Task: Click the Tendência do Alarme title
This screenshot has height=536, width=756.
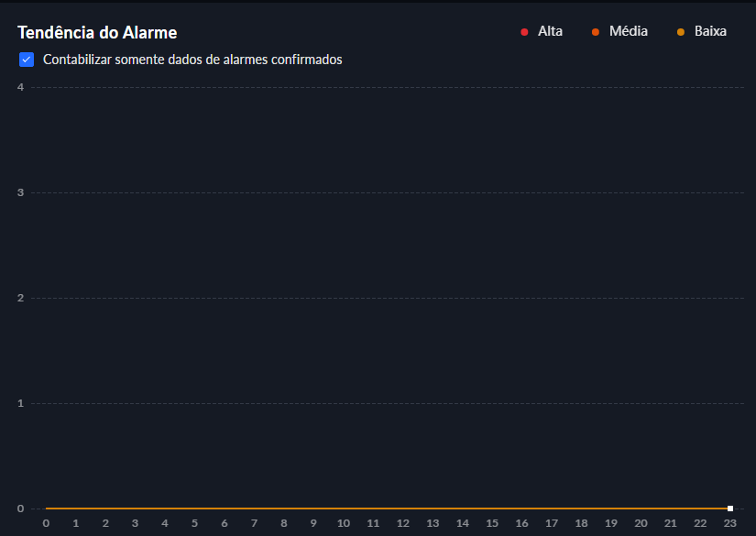Action: tap(97, 32)
